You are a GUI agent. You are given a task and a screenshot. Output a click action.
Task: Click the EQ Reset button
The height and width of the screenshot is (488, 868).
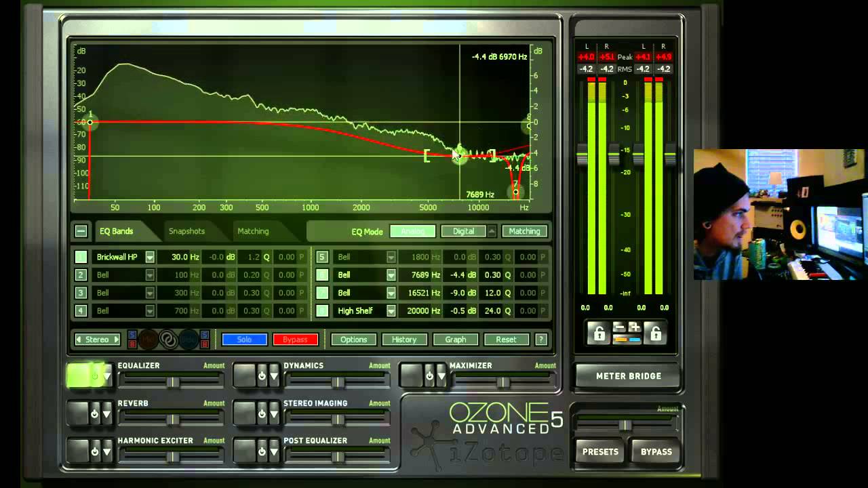coord(506,340)
